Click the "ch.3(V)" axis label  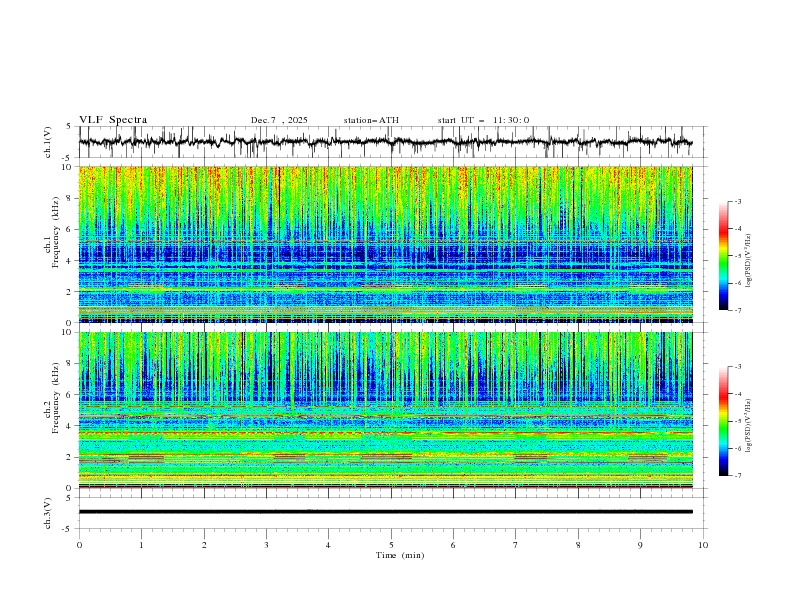click(48, 513)
